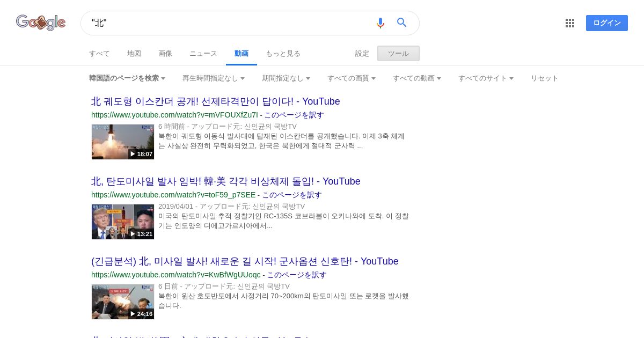Click the Google logo
This screenshot has height=338, width=644.
coord(41,23)
